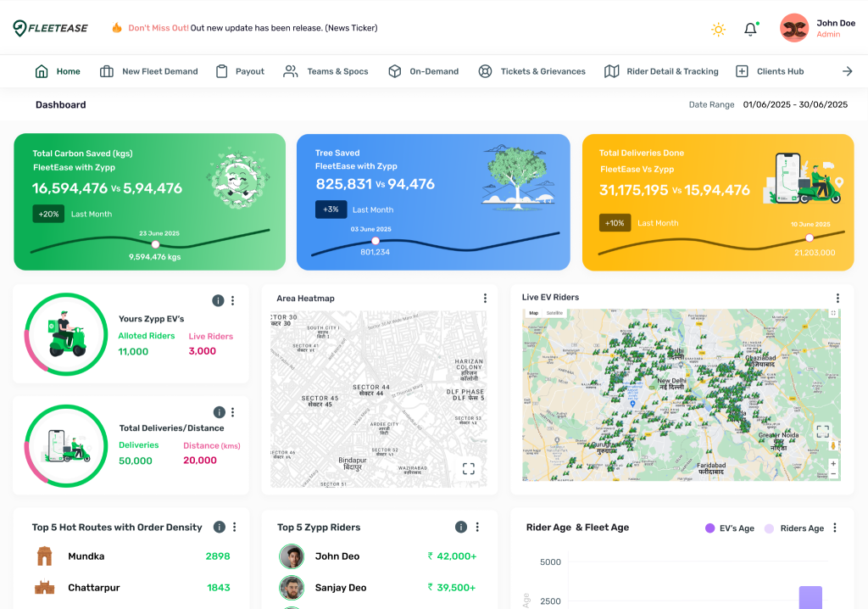Click New Fleet Demand briefcase icon
Image resolution: width=868 pixels, height=609 pixels.
tap(106, 71)
